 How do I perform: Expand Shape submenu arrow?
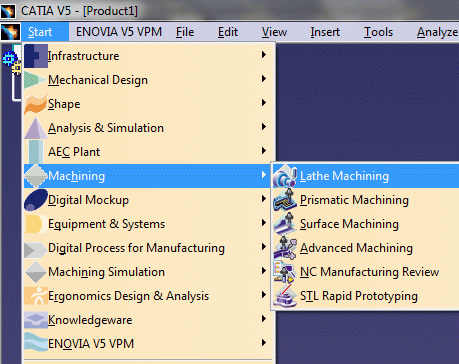click(264, 102)
